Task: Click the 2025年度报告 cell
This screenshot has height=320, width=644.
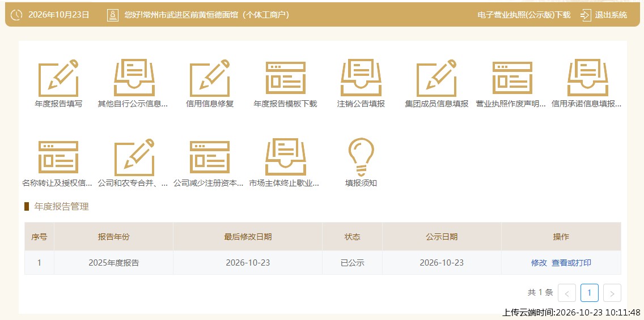Action: [x=114, y=263]
